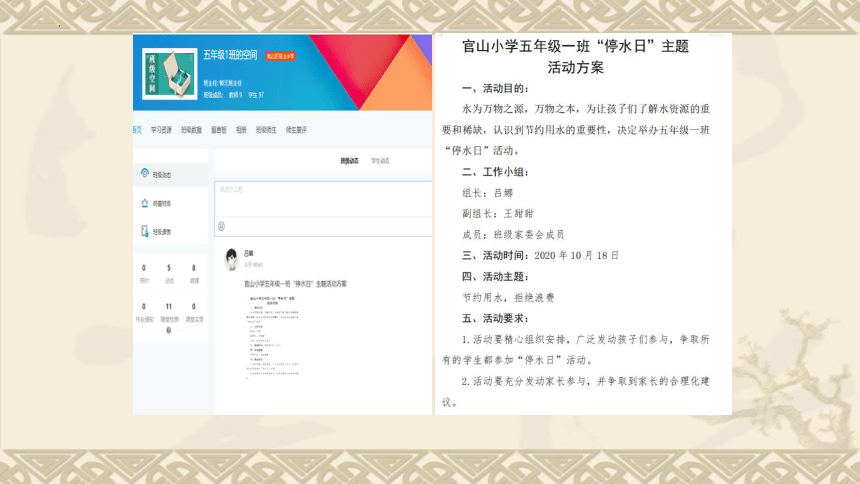This screenshot has height=484, width=860.
Task: Click the heading 一、活动目的
Action: click(x=495, y=88)
